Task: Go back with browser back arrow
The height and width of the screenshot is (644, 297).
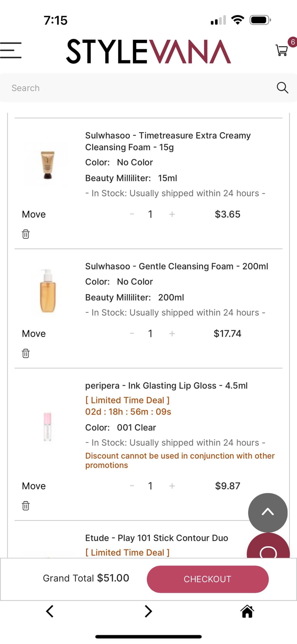Action: [x=50, y=611]
